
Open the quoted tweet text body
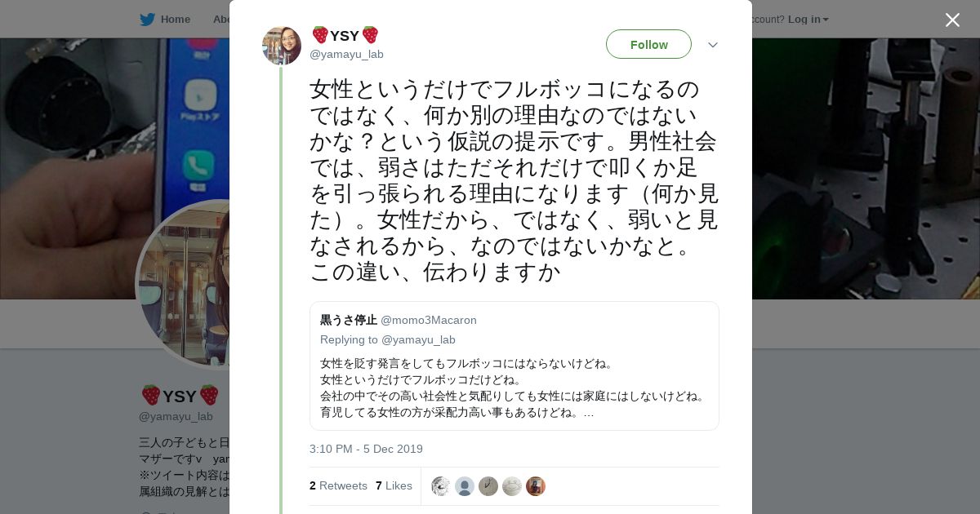click(x=513, y=388)
